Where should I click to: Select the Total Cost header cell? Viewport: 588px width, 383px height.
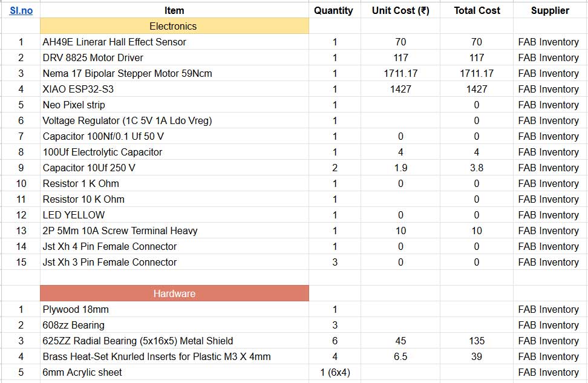point(477,10)
